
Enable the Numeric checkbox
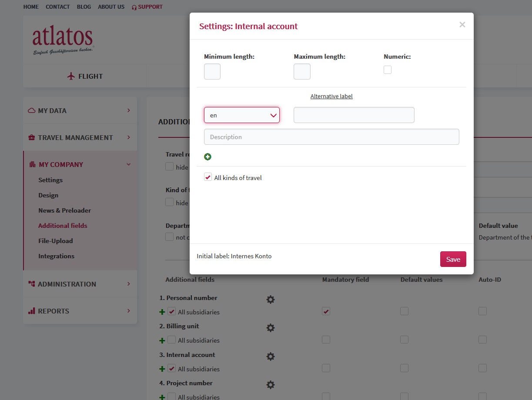(388, 70)
